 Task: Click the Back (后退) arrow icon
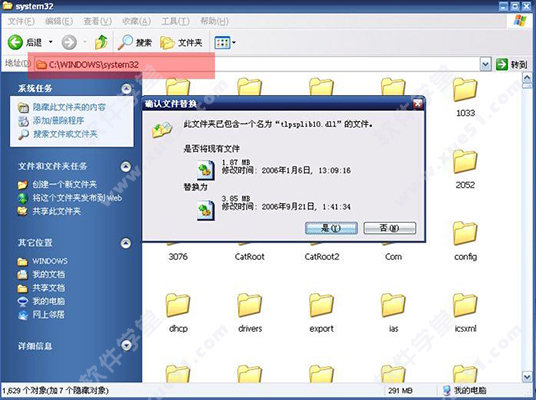pyautogui.click(x=15, y=42)
